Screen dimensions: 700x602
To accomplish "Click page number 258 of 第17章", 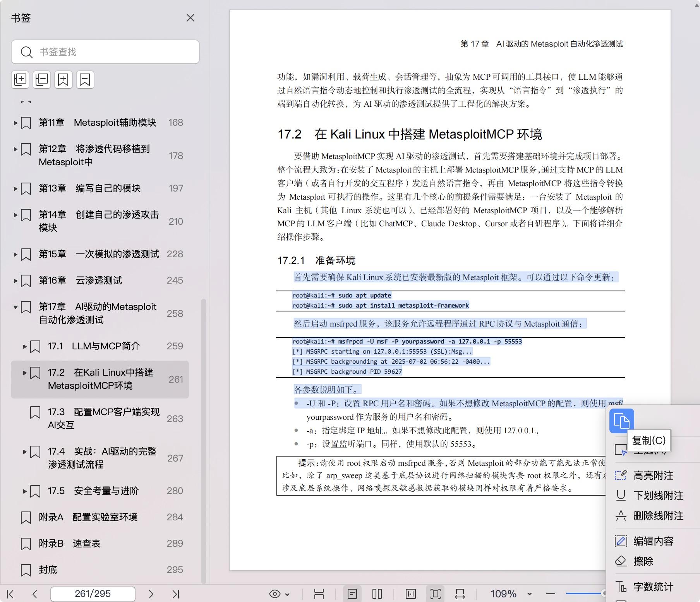I will point(175,314).
